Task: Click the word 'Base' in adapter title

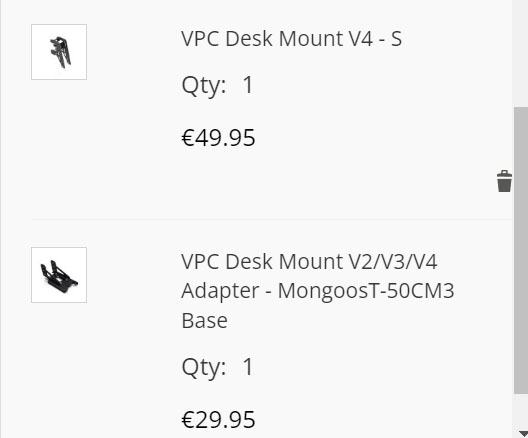Action: tap(204, 321)
